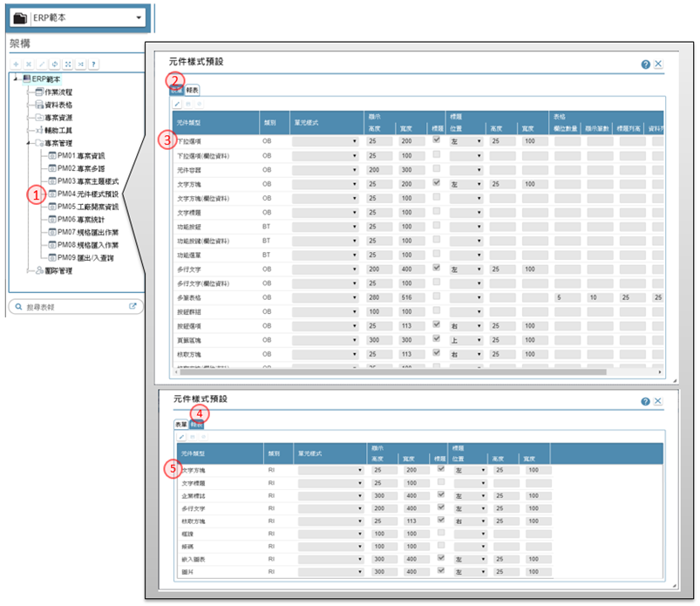Open the 位置 dropdown in the 頁籤區塊 row
Image resolution: width=700 pixels, height=606 pixels.
[466, 340]
